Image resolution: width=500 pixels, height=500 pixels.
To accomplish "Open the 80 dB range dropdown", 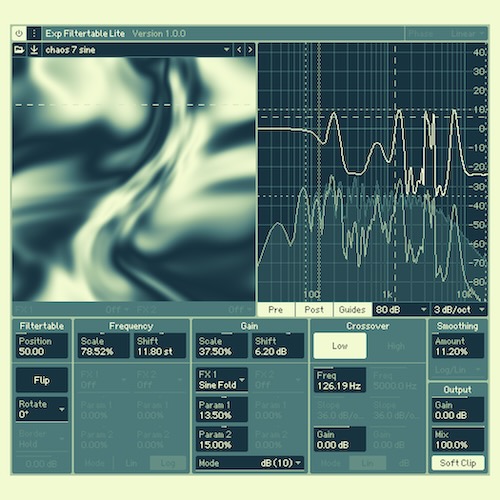I will tap(400, 310).
